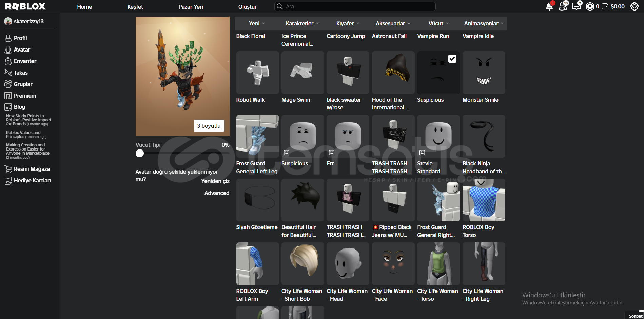Equip the Mage Swim animation

point(303,73)
